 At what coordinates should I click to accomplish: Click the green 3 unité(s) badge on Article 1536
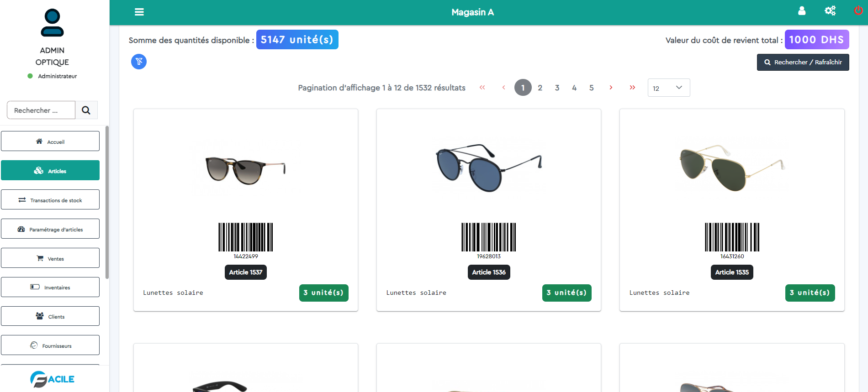pyautogui.click(x=566, y=293)
